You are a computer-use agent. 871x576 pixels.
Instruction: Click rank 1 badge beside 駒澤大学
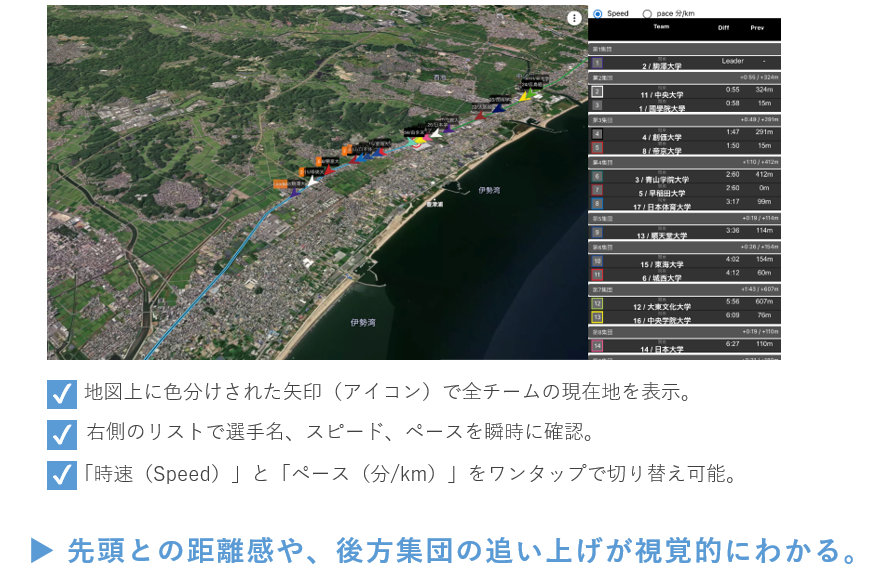click(x=597, y=63)
